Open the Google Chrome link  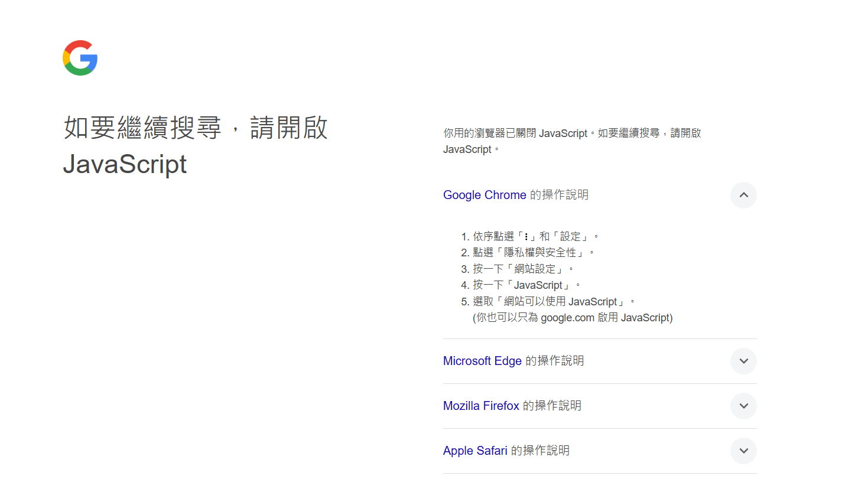tap(485, 195)
